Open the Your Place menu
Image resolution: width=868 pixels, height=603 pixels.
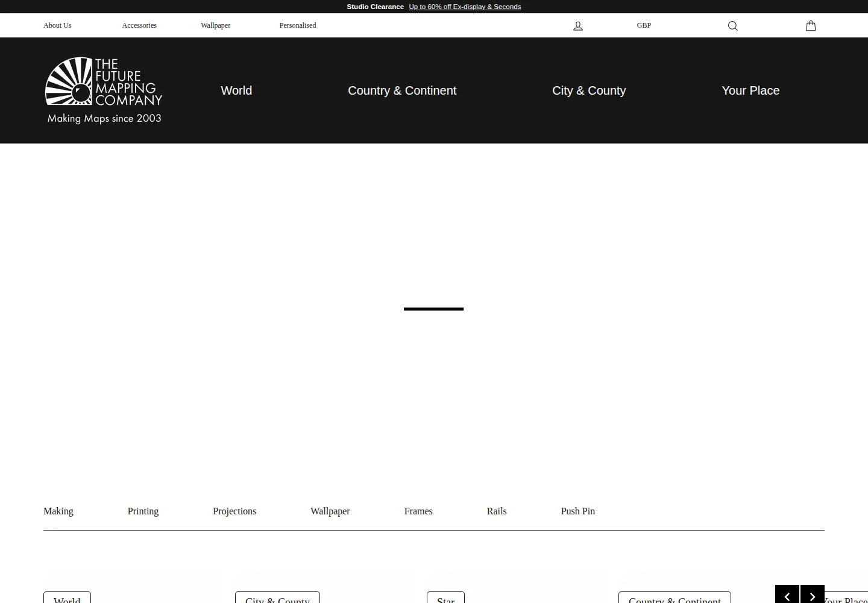tap(750, 90)
